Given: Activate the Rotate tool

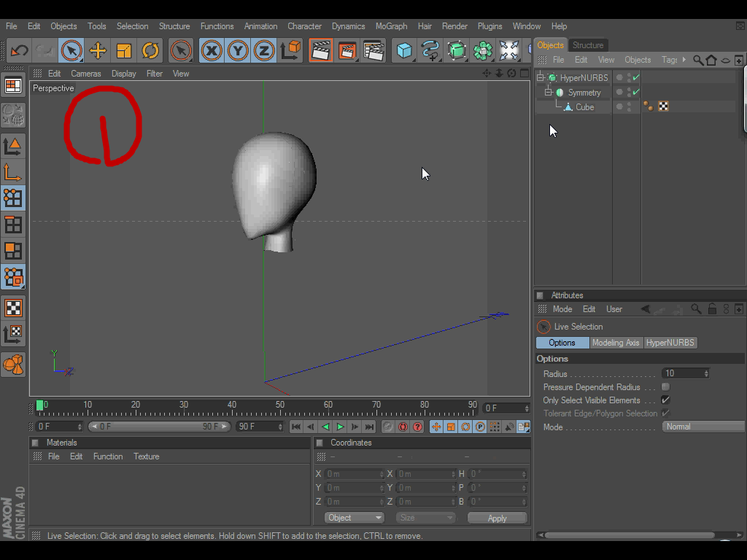Looking at the screenshot, I should tap(150, 50).
